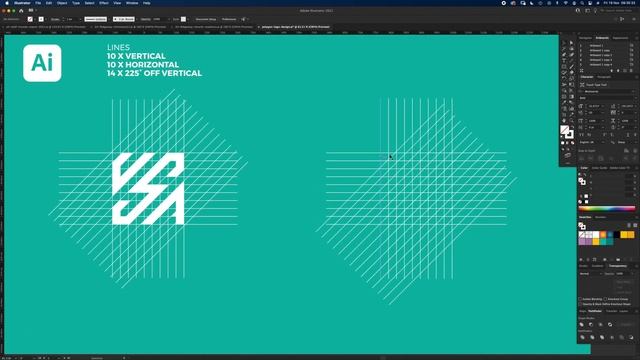Open the Effect menu
The height and width of the screenshot is (360, 640).
tap(104, 3)
